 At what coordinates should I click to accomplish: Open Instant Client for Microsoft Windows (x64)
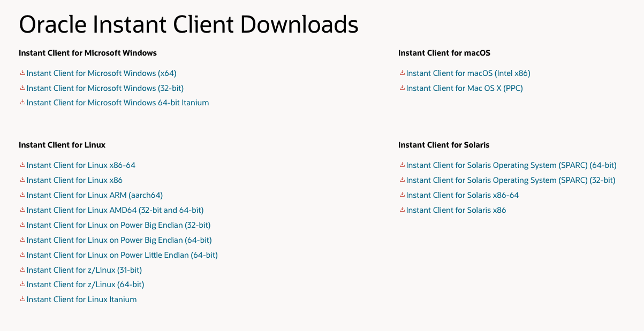coord(101,73)
